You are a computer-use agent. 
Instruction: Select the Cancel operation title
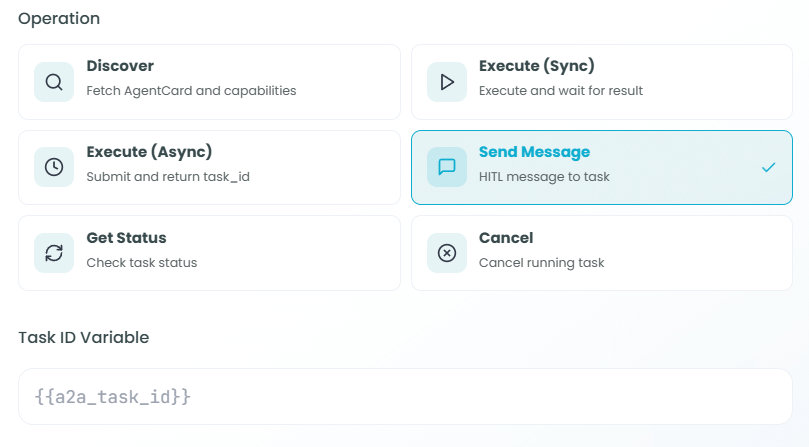point(506,238)
